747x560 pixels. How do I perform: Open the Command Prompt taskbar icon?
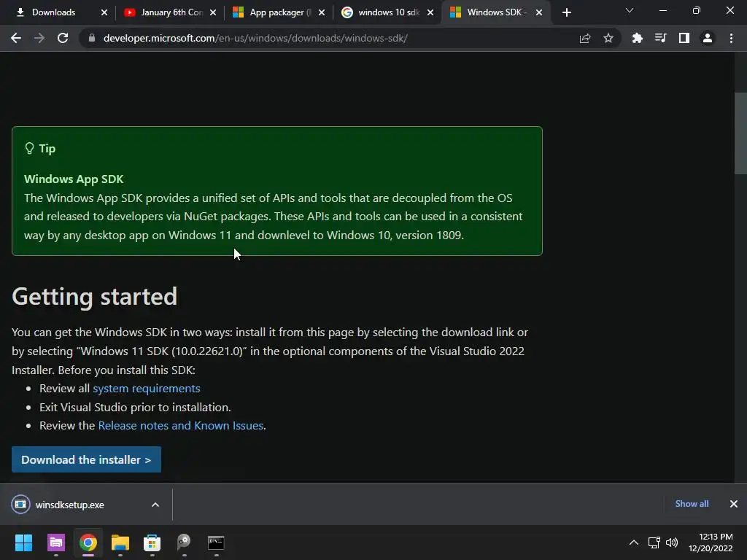pyautogui.click(x=216, y=542)
